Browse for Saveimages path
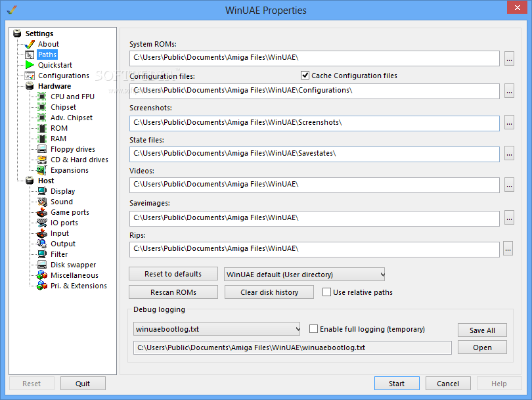The width and height of the screenshot is (532, 400). pos(509,218)
